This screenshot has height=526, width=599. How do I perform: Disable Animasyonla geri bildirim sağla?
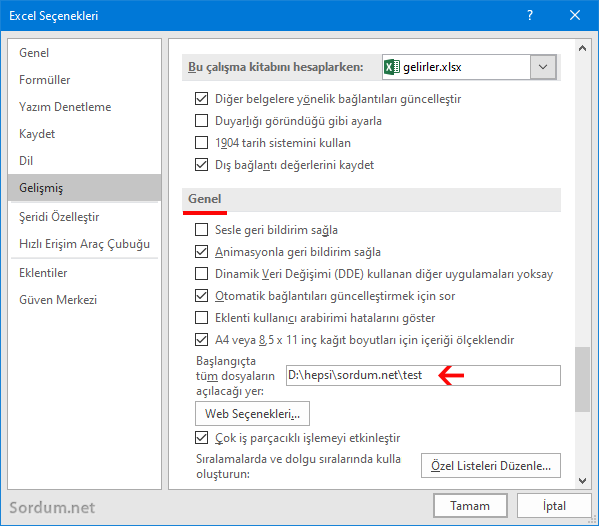[201, 252]
